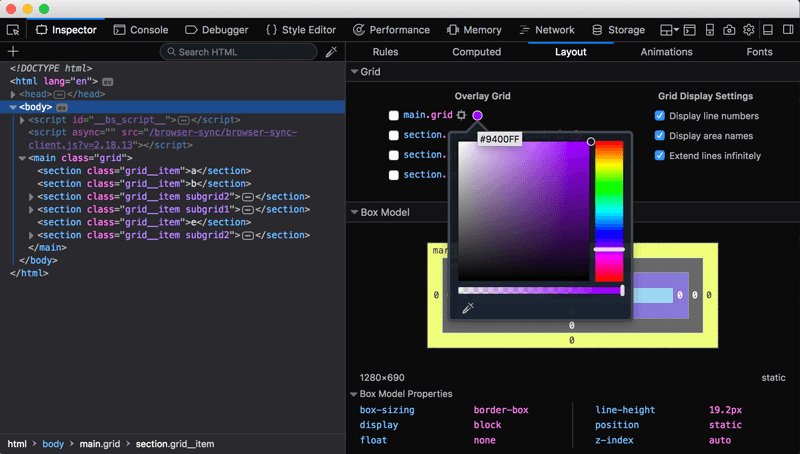Select main.grid in breadcrumb bar
Viewport: 800px width, 454px height.
[100, 444]
